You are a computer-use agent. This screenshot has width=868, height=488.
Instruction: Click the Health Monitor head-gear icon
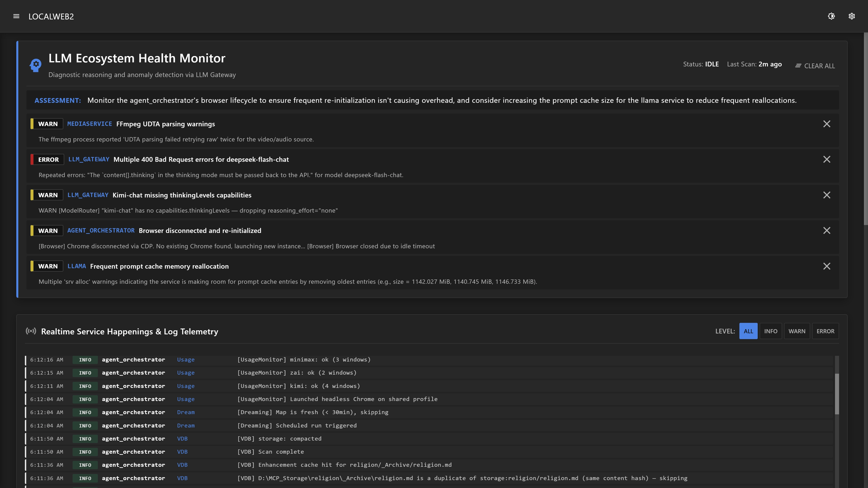(35, 65)
